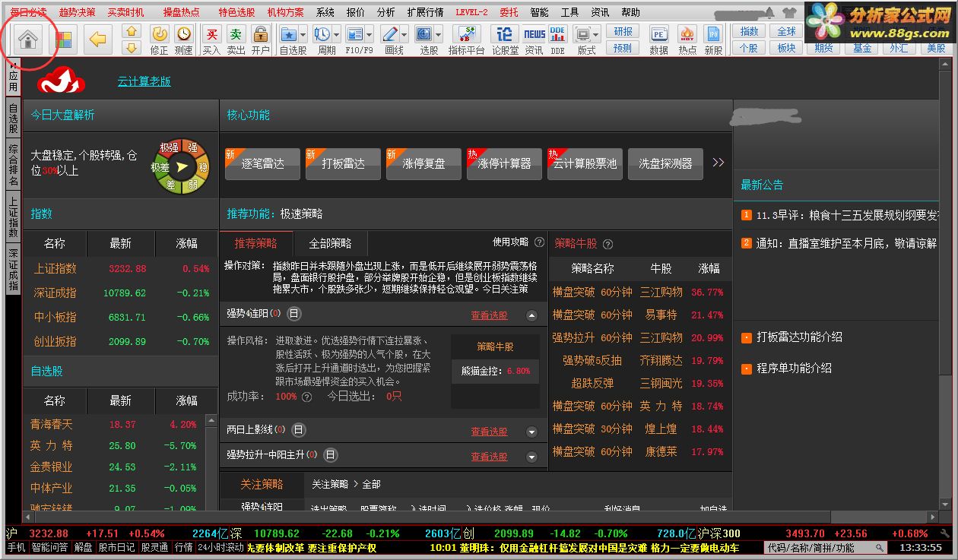Collapse the 强势4连阳 strategy section
This screenshot has height=560, width=958.
point(531,315)
